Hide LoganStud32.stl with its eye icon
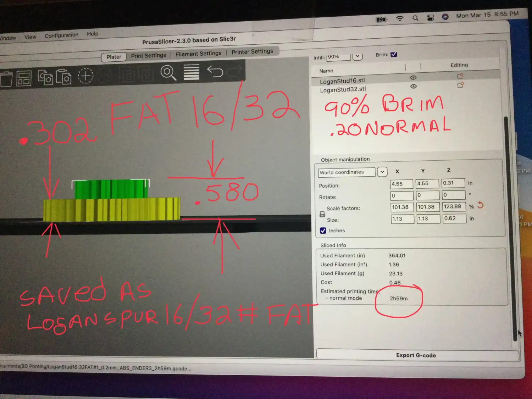Viewport: 532px width, 399px height. (x=414, y=86)
